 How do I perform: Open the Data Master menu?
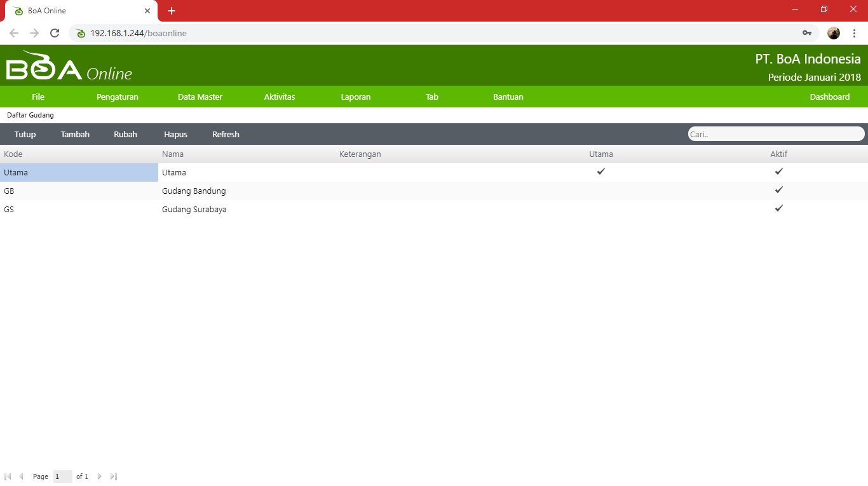pyautogui.click(x=200, y=97)
